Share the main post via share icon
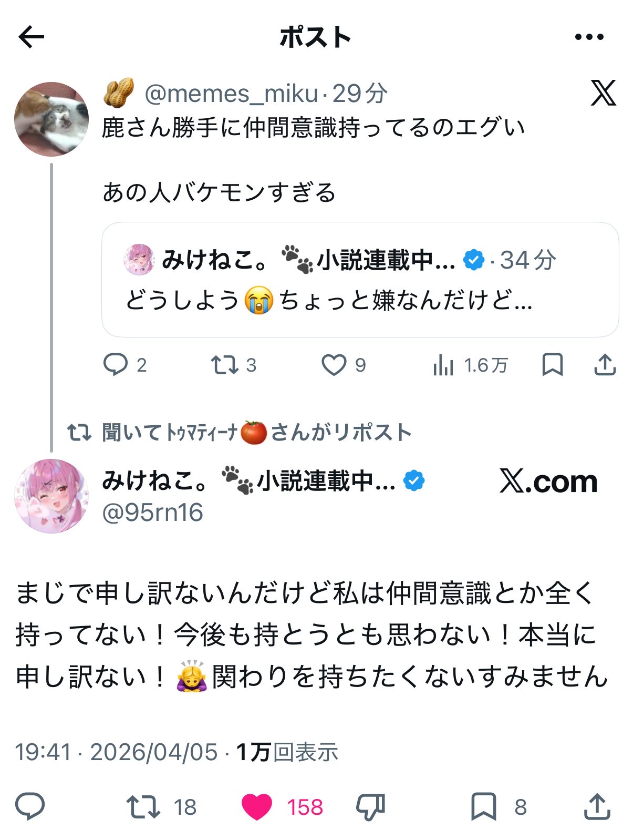Image resolution: width=633 pixels, height=840 pixels. click(x=597, y=806)
